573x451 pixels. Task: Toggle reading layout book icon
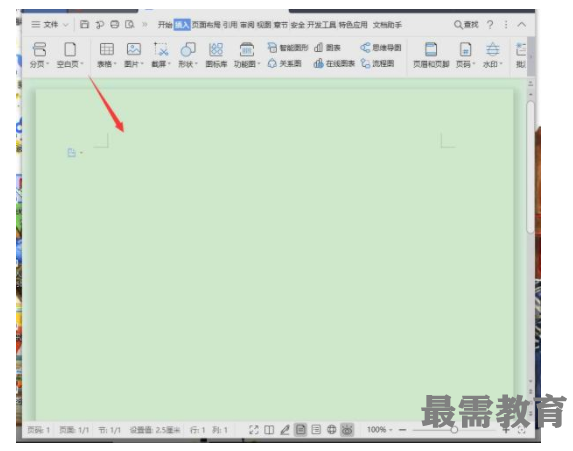point(269,430)
